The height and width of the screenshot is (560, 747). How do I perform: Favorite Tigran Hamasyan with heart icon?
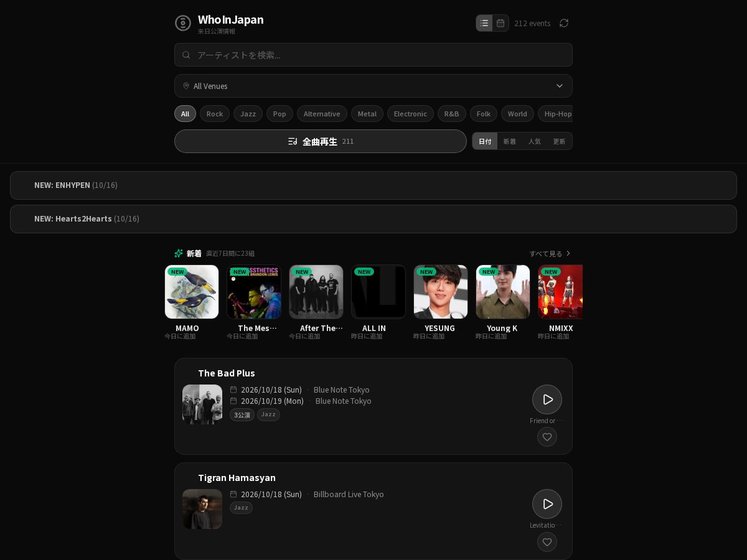tap(547, 541)
